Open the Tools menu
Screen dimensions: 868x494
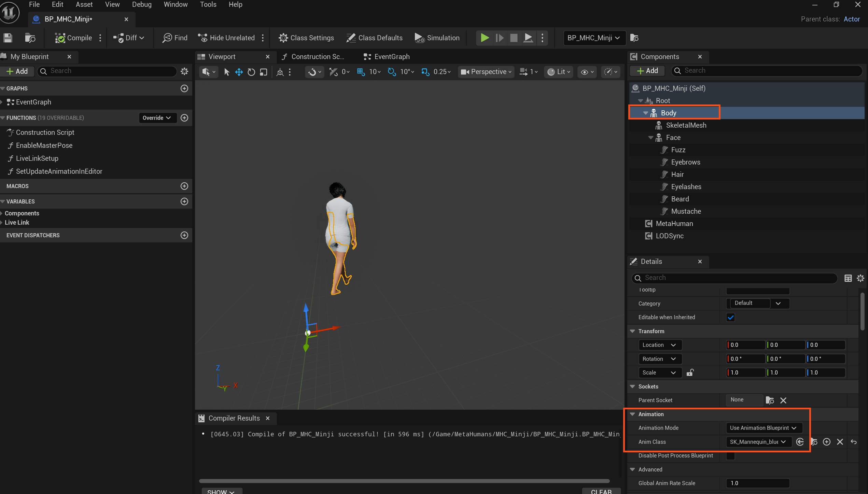208,4
